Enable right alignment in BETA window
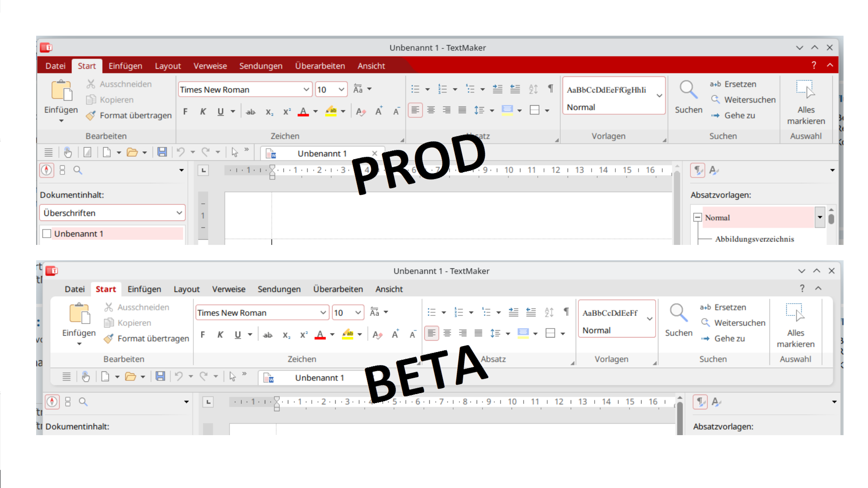 pos(463,333)
